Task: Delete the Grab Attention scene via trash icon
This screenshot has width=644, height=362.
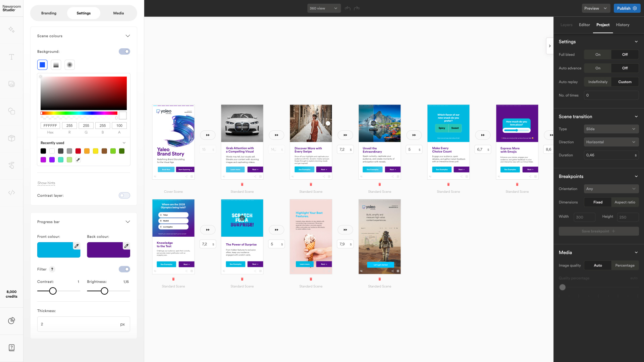Action: (242, 184)
